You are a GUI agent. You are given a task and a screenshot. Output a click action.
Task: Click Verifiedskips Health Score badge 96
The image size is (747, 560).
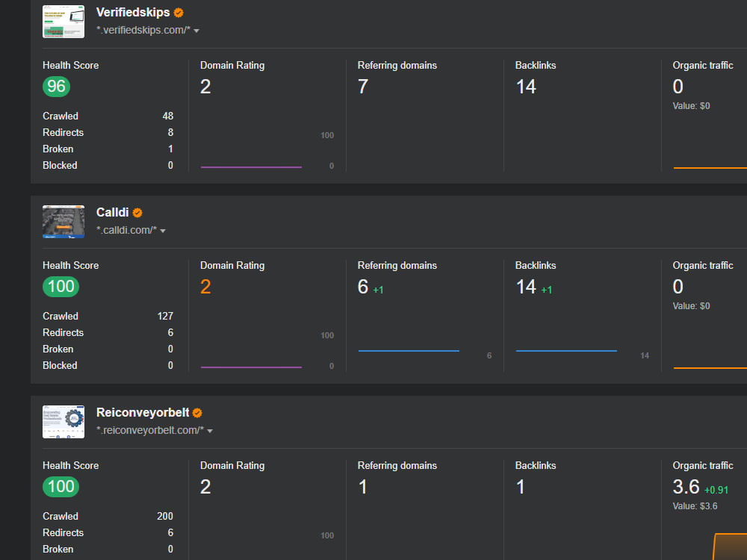[56, 87]
